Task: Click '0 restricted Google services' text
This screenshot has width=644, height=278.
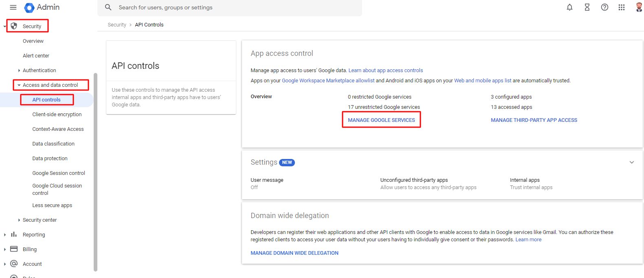Action: [x=380, y=97]
